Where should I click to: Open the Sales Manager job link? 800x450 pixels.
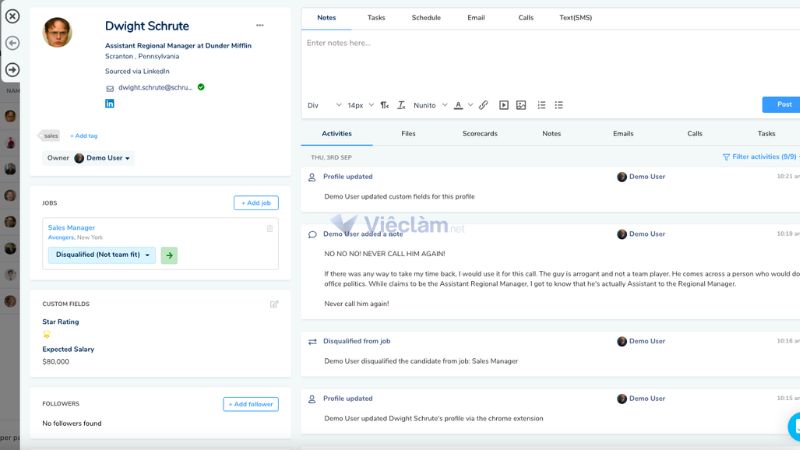[x=71, y=228]
